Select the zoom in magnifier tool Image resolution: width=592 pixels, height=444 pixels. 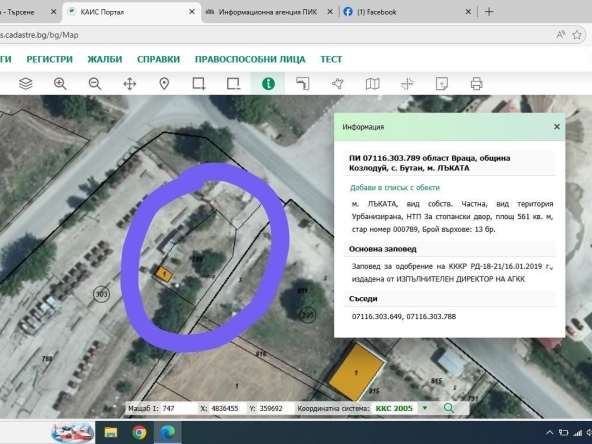pyautogui.click(x=60, y=83)
